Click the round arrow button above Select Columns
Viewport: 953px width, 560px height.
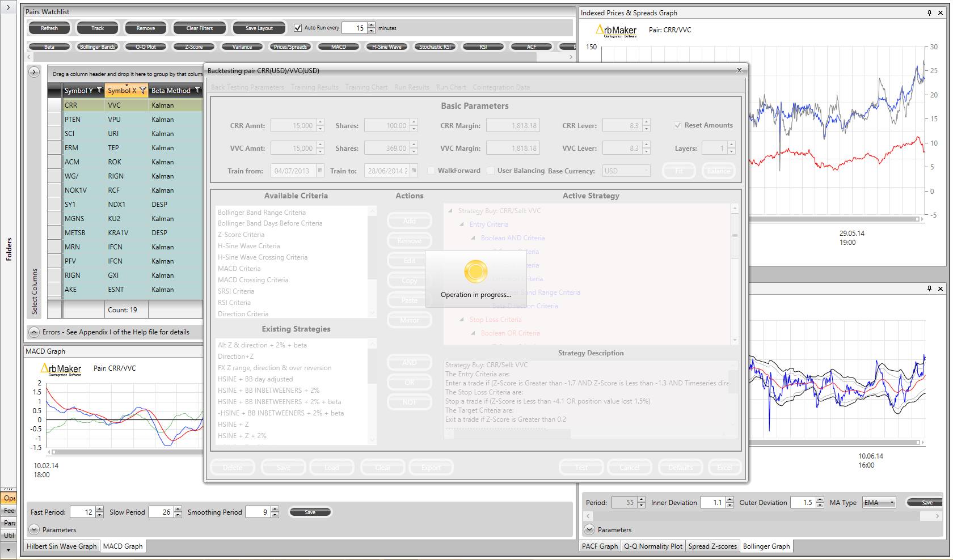(34, 72)
